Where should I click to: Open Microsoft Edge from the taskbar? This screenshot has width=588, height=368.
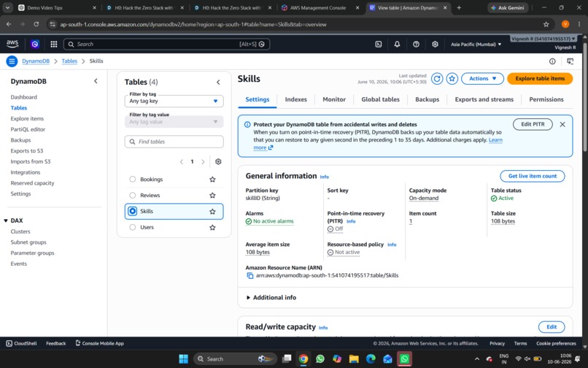(371, 359)
